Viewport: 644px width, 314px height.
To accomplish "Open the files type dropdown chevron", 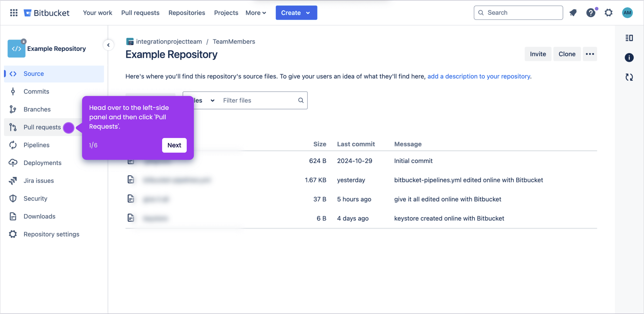I will 212,100.
